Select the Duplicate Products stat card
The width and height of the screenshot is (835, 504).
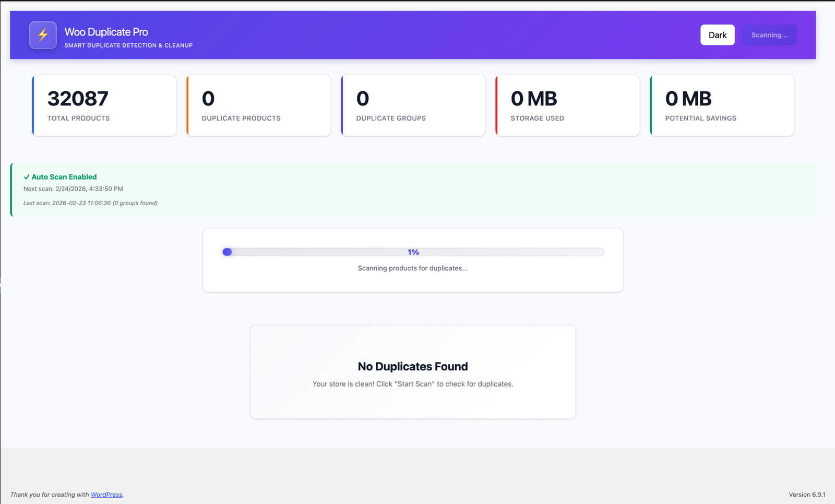259,105
